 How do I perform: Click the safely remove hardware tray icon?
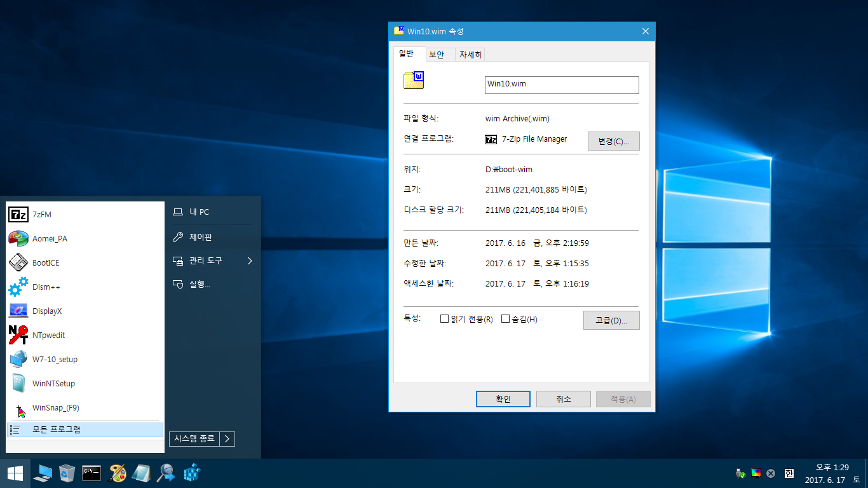click(x=740, y=473)
